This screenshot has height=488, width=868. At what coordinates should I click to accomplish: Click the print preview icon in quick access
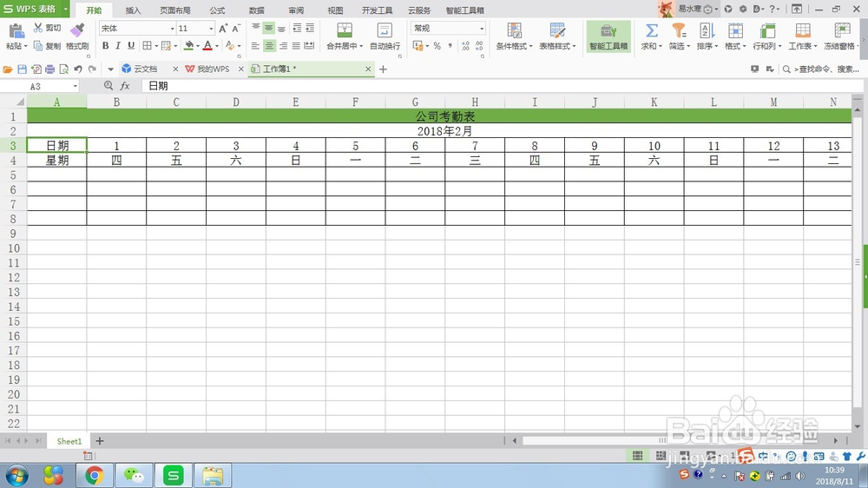point(63,69)
